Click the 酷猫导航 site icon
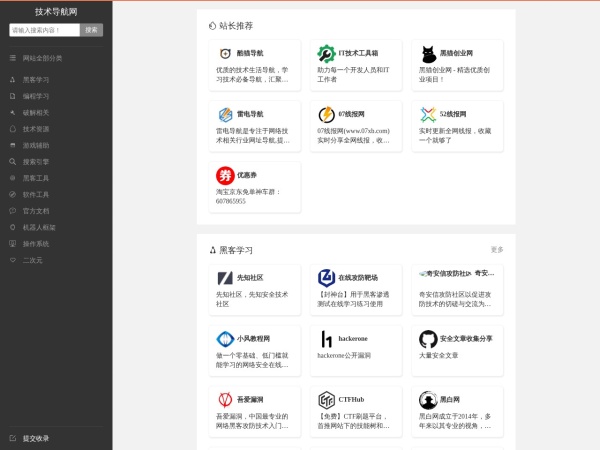The height and width of the screenshot is (450, 600). point(225,54)
